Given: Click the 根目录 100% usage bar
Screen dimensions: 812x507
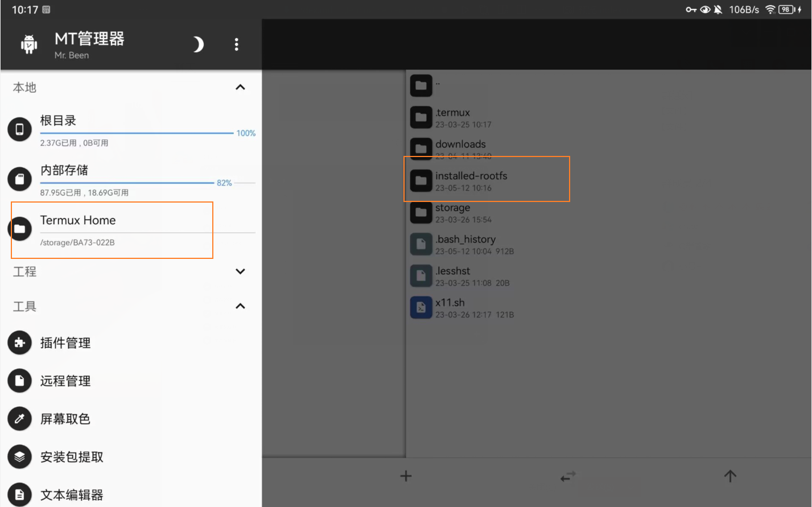Looking at the screenshot, I should pos(137,133).
